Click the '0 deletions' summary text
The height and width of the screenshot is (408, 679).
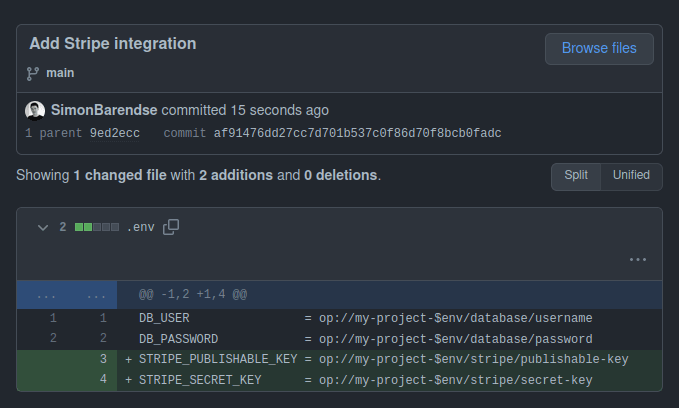pos(340,175)
